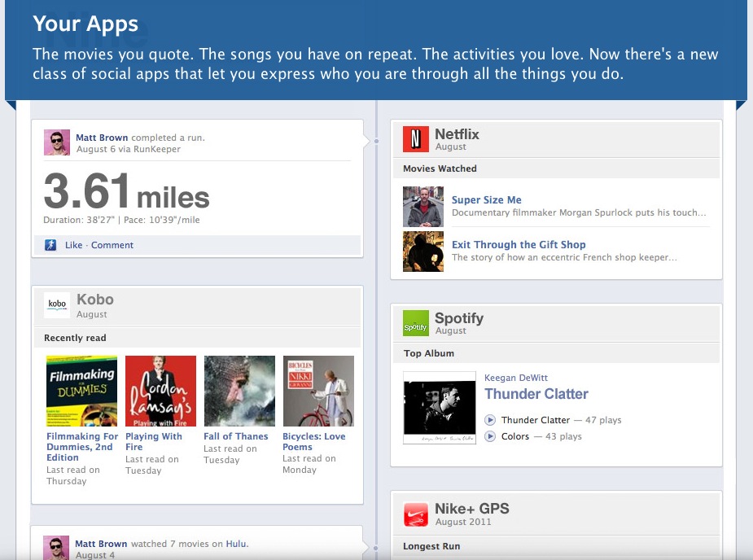753x560 pixels.
Task: Open the Keegan DeWitt artist link
Action: click(x=517, y=378)
